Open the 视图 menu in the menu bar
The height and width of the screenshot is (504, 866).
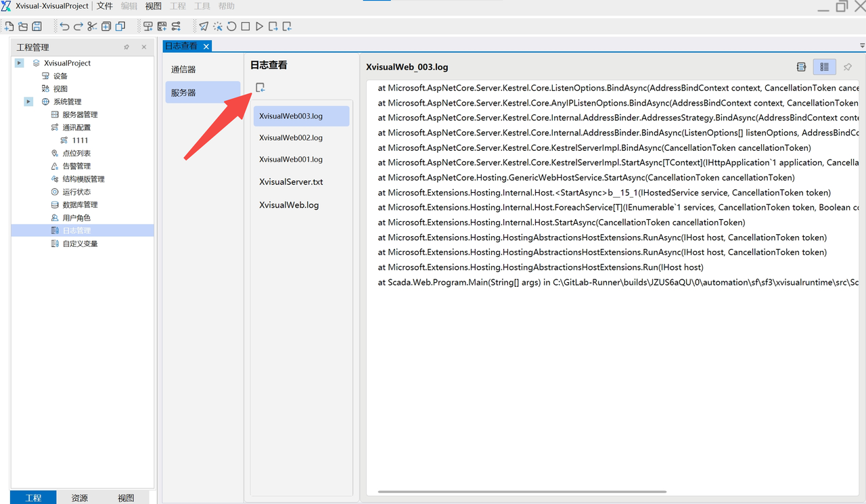[154, 6]
